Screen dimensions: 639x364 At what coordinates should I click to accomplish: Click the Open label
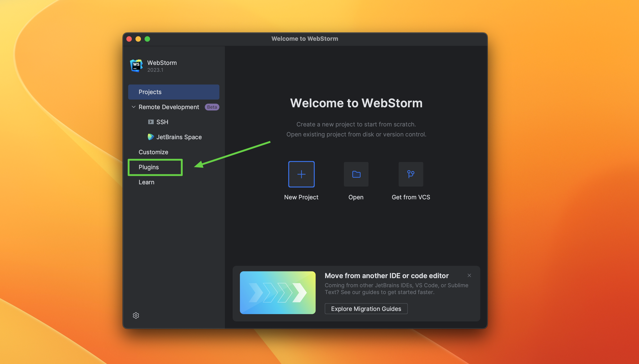pyautogui.click(x=356, y=197)
